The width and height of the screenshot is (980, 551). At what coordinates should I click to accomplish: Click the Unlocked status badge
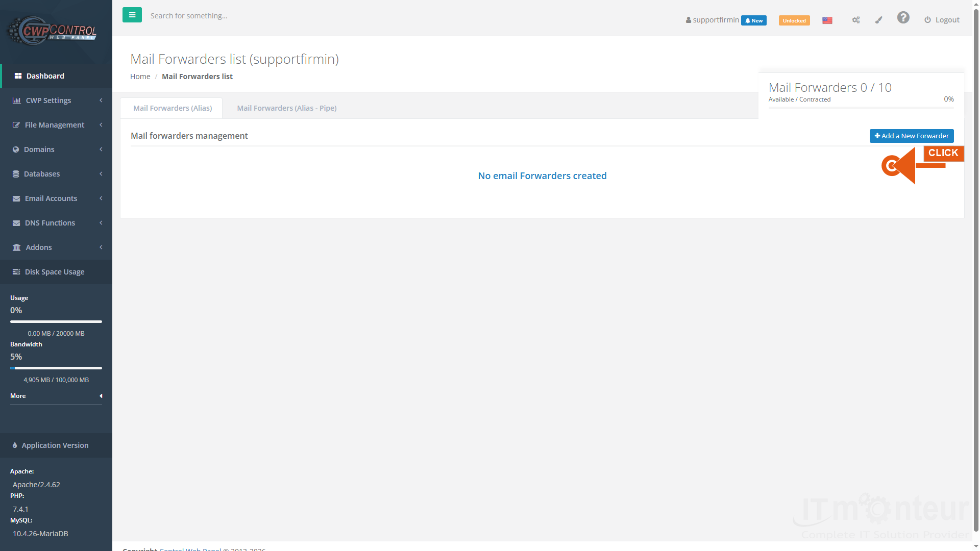pos(794,20)
